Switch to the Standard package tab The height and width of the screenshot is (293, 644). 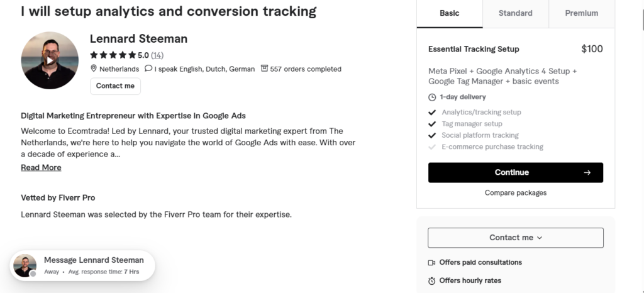[x=516, y=14]
